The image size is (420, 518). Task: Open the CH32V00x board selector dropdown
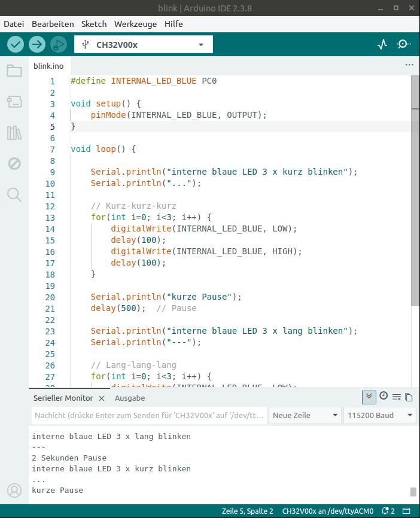[x=144, y=45]
